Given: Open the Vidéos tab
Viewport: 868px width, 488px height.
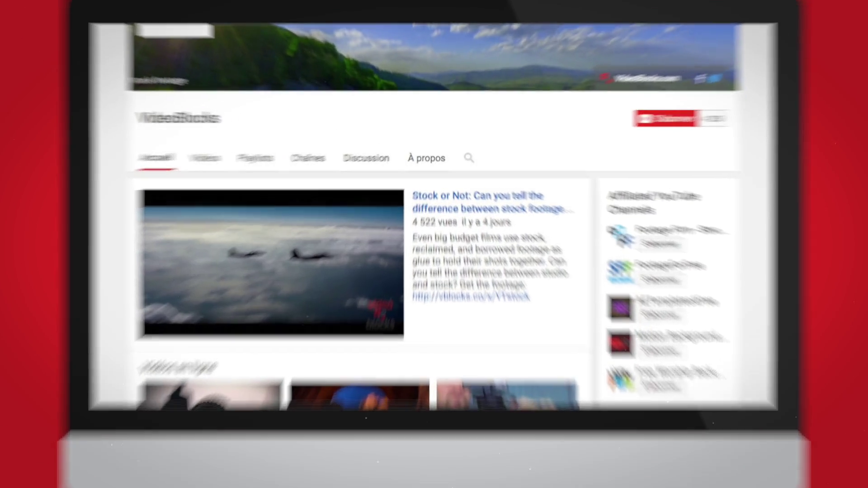Looking at the screenshot, I should pos(205,158).
